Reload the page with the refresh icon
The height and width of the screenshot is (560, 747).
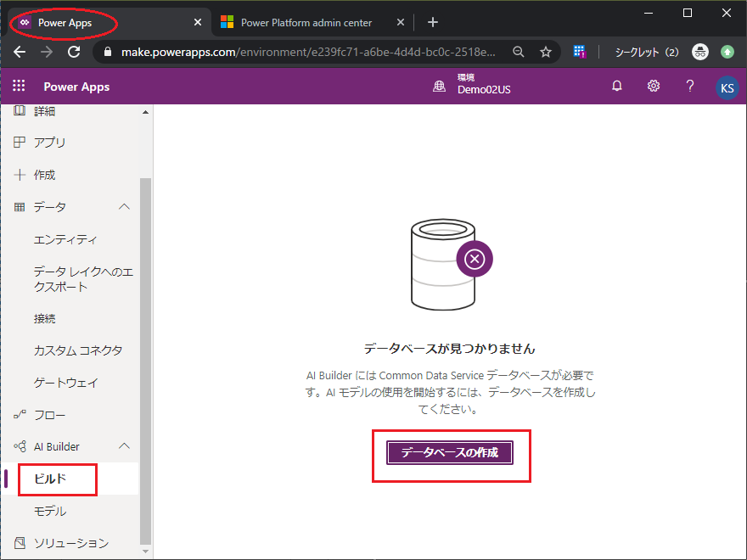pyautogui.click(x=74, y=52)
